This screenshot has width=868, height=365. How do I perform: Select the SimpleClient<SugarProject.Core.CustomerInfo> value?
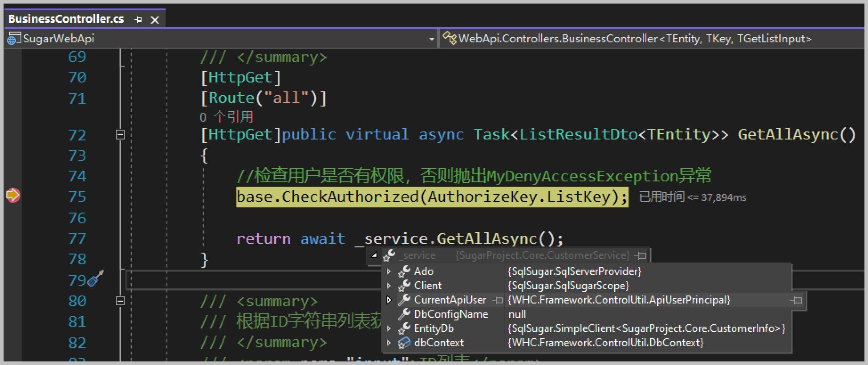point(647,328)
